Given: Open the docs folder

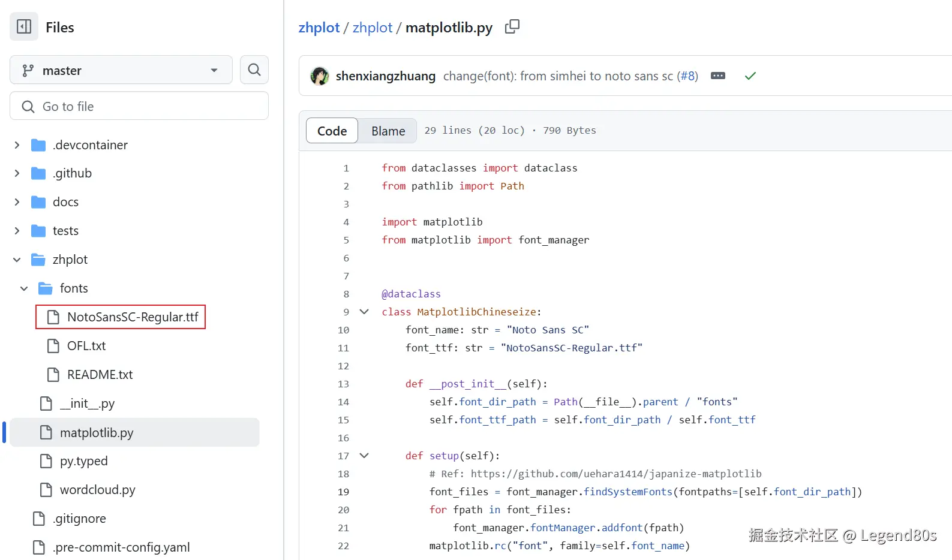Looking at the screenshot, I should [65, 202].
